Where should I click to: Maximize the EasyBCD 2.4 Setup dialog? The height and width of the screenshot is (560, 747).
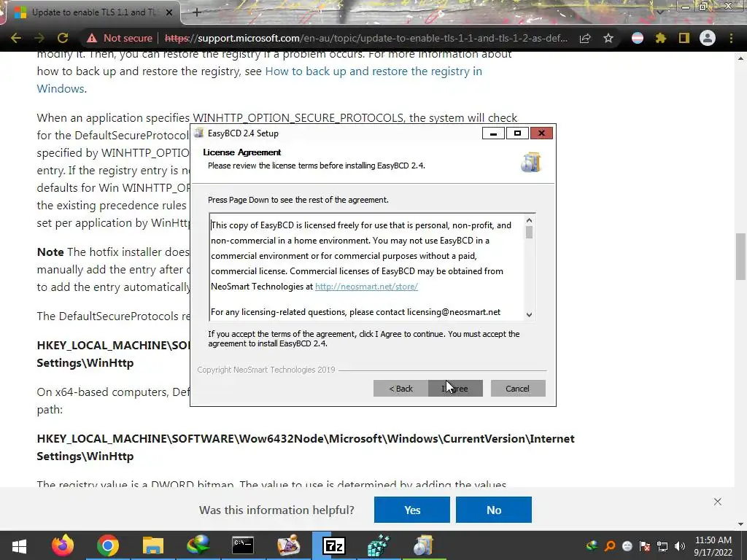coord(517,133)
